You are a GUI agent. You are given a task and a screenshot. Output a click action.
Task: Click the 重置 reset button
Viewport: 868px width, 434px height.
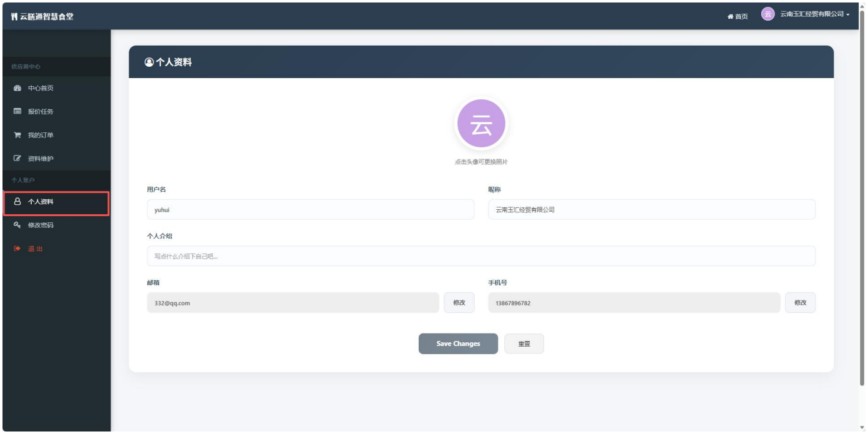point(524,343)
